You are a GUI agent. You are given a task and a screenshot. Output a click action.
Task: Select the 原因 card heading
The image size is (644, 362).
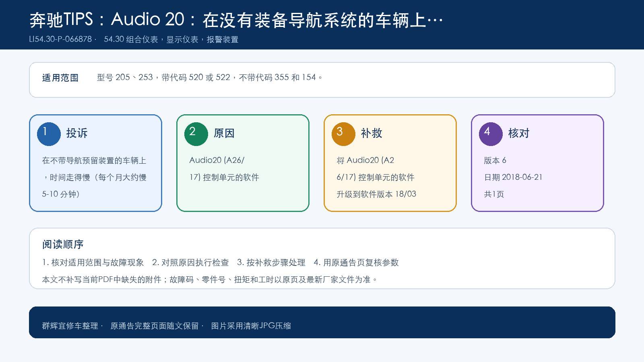[224, 133]
